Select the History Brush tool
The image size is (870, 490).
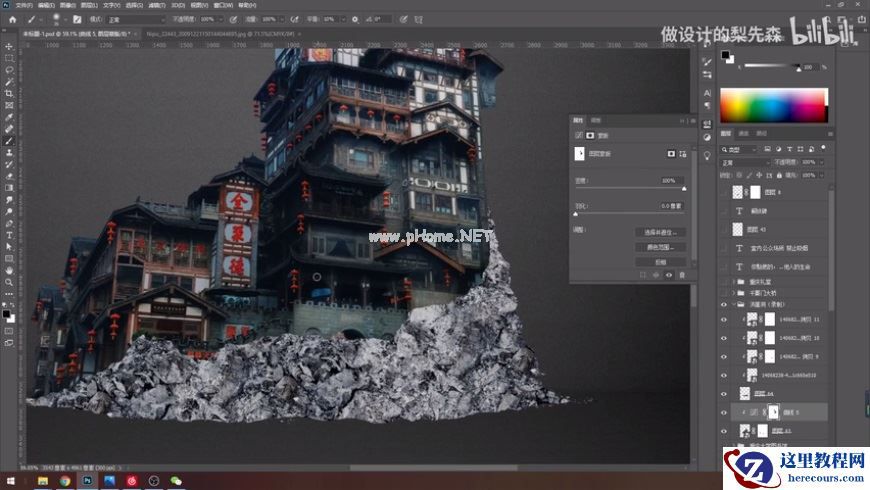click(9, 164)
